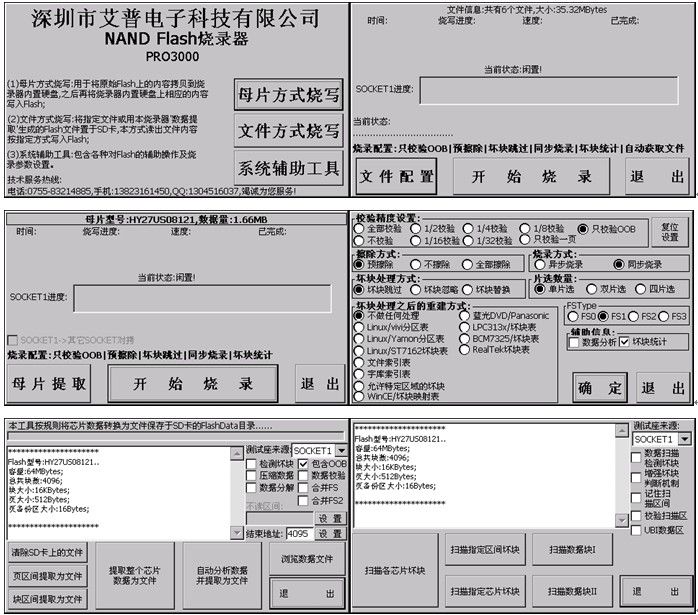Enable the 合并FS2 checkbox
The image size is (698, 615).
304,501
